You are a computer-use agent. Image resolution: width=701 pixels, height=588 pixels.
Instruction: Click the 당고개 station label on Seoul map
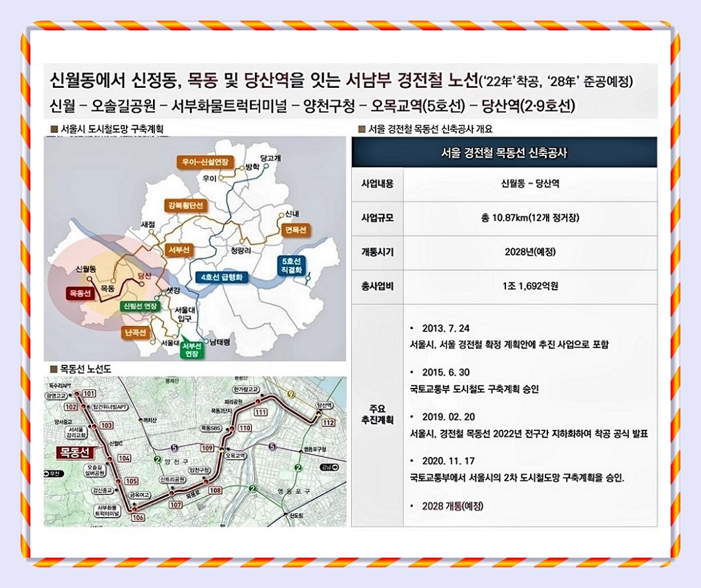(270, 158)
